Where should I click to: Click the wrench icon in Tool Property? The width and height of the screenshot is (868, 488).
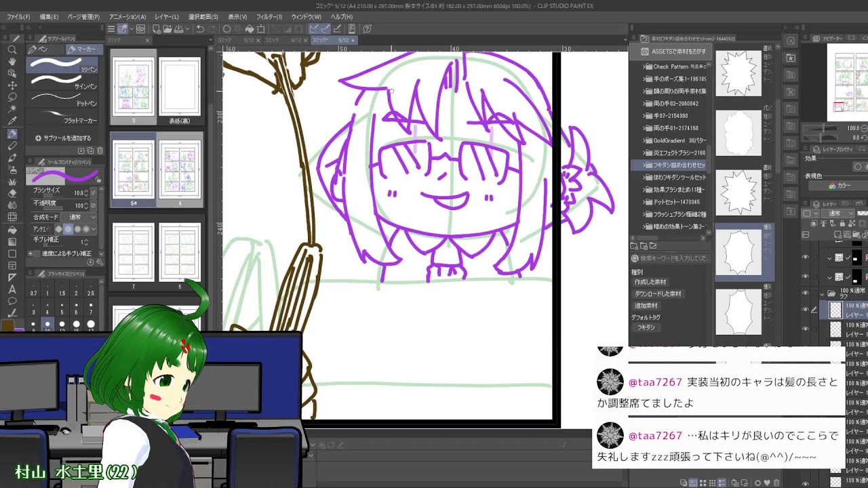100,262
